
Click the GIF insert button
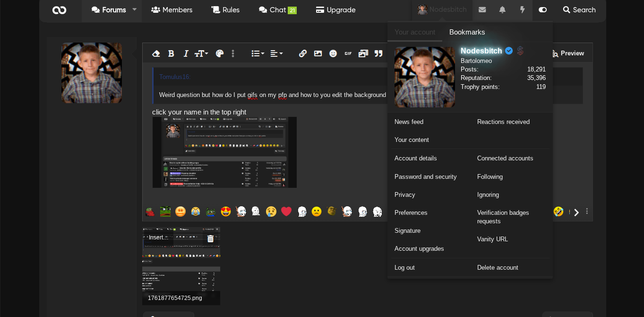click(x=348, y=53)
